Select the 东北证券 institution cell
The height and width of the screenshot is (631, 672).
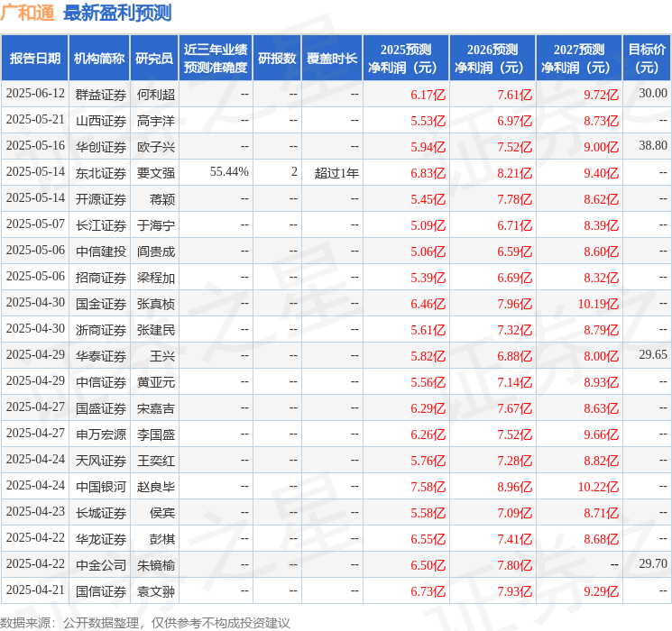pyautogui.click(x=101, y=173)
